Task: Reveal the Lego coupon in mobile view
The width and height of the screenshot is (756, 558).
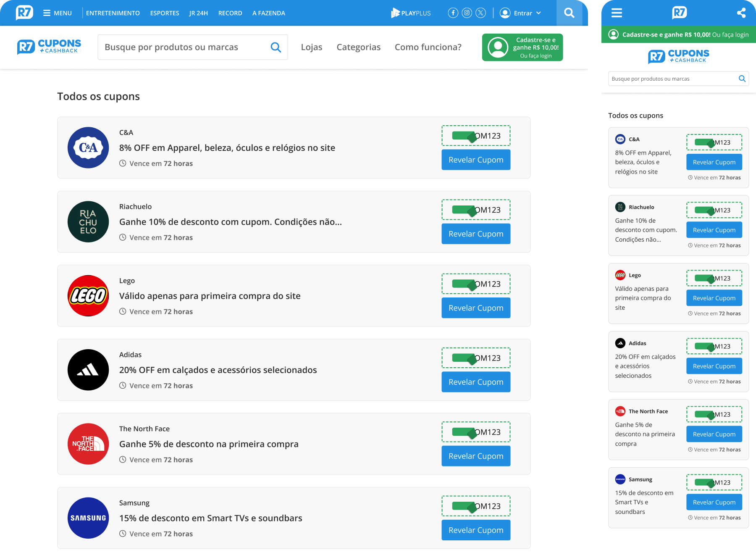Action: tap(714, 298)
